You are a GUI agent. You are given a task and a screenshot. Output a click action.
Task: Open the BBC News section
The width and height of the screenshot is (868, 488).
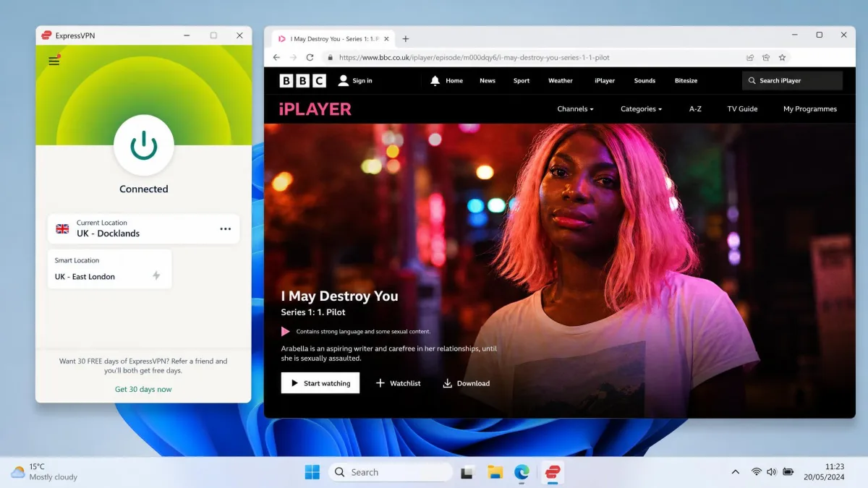tap(488, 80)
